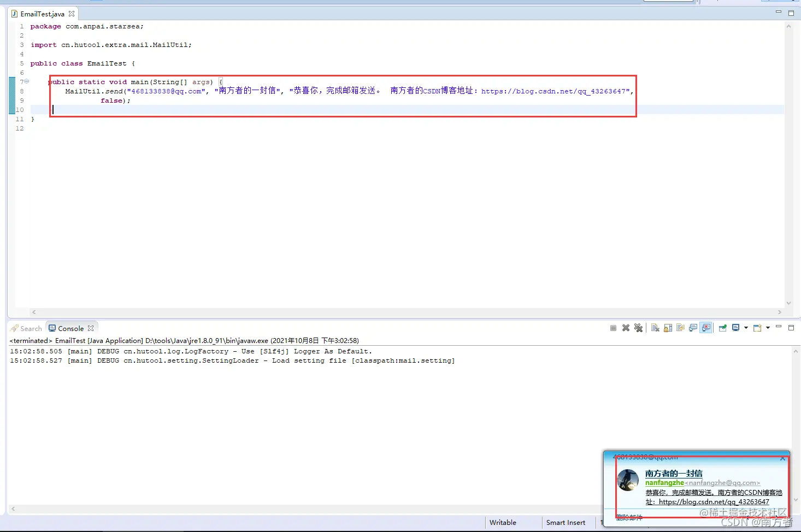The width and height of the screenshot is (801, 532).
Task: Close the EmailTest.java editor tab
Action: (x=72, y=14)
